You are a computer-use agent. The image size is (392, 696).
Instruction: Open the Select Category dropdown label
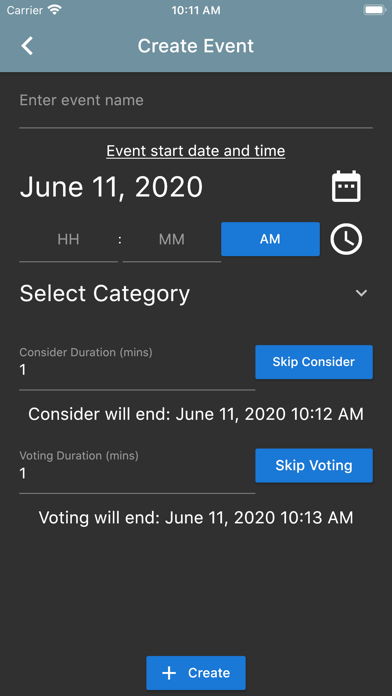(105, 293)
